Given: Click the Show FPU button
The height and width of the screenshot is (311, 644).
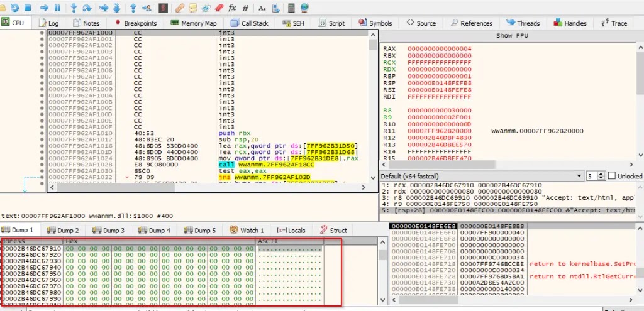Looking at the screenshot, I should pos(512,36).
